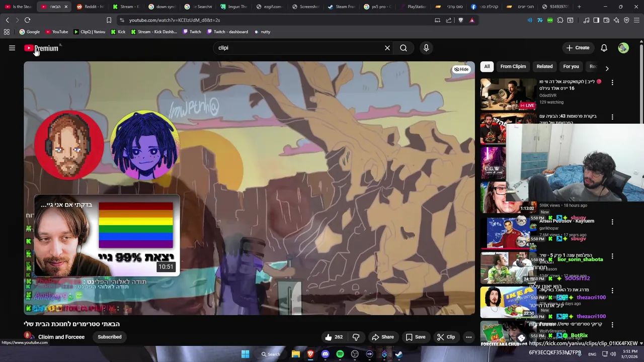644x362 pixels.
Task: Open the 7TV extension icon
Action: coord(540,20)
